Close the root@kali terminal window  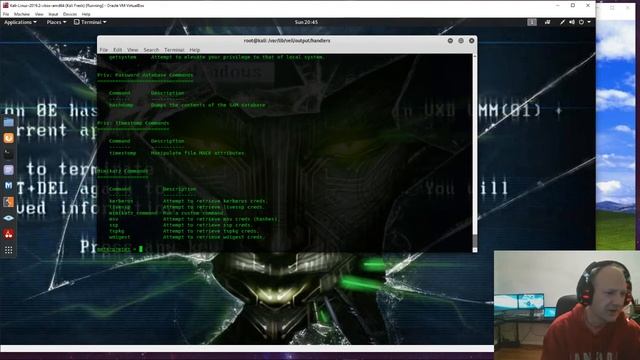click(471, 40)
